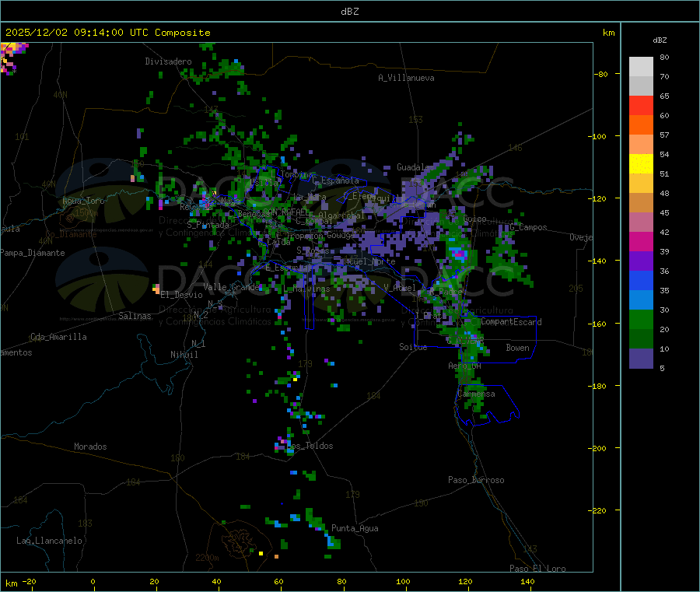Click the '205' road number label
700x592 pixels.
pos(576,289)
